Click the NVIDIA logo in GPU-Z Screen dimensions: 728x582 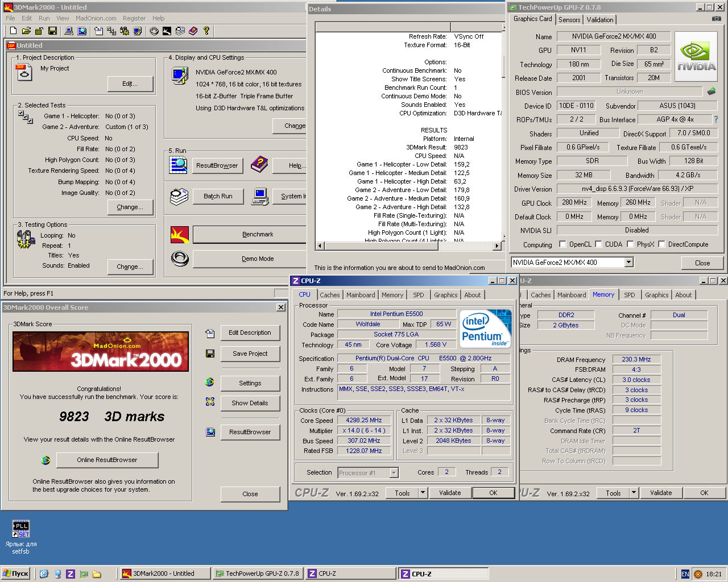pyautogui.click(x=697, y=56)
